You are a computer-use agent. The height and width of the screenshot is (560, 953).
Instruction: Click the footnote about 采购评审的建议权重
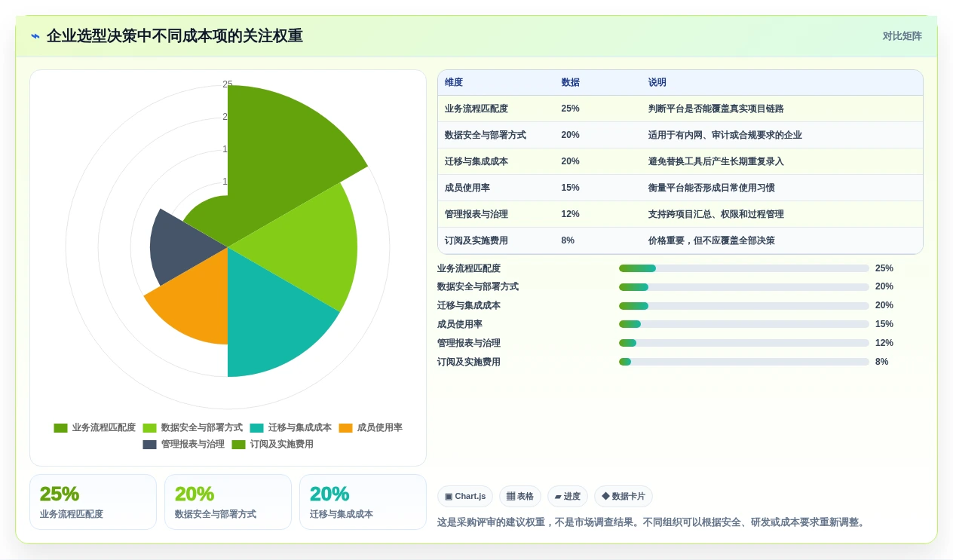(652, 522)
